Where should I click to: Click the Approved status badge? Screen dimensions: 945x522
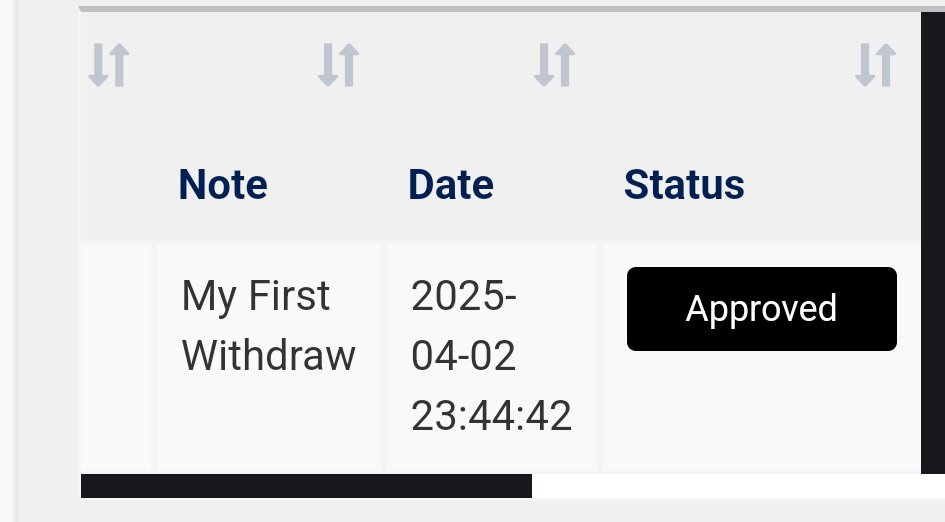(x=761, y=309)
